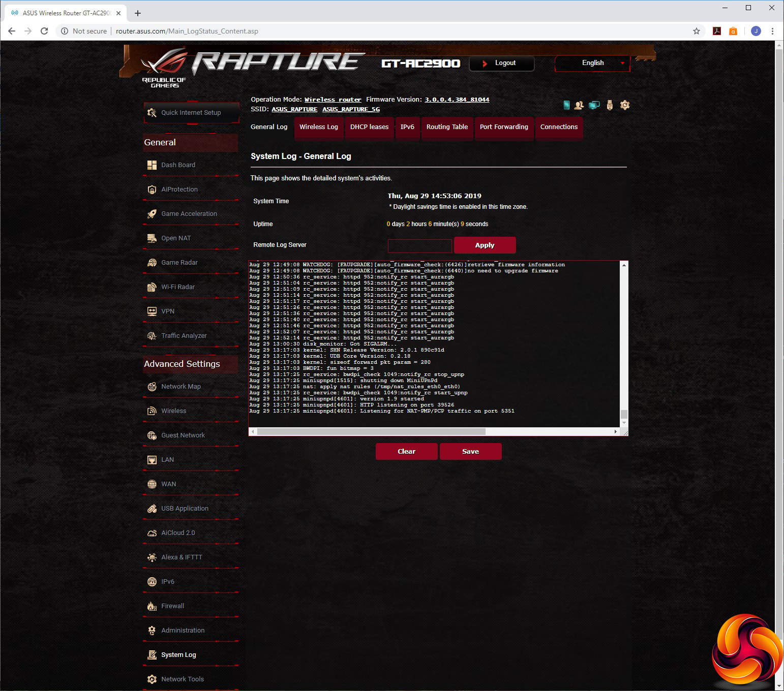This screenshot has width=784, height=691.
Task: Click the log scrollbar up arrow
Action: click(x=624, y=265)
